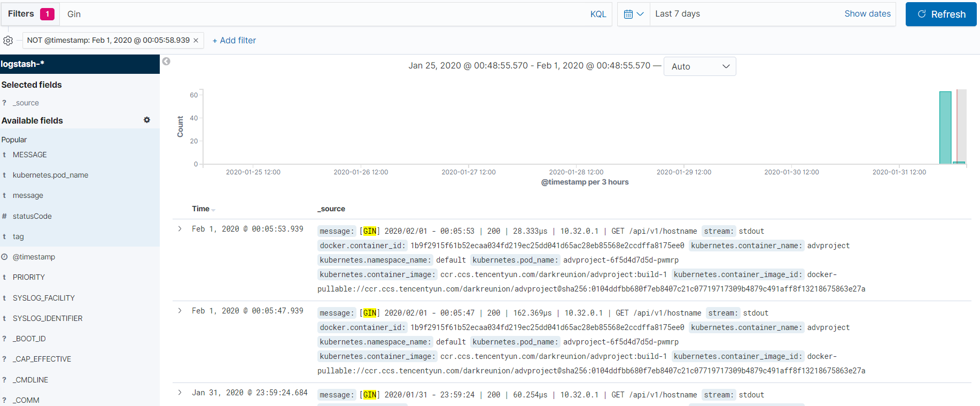Click the Refresh button
The width and height of the screenshot is (980, 406).
pyautogui.click(x=941, y=14)
